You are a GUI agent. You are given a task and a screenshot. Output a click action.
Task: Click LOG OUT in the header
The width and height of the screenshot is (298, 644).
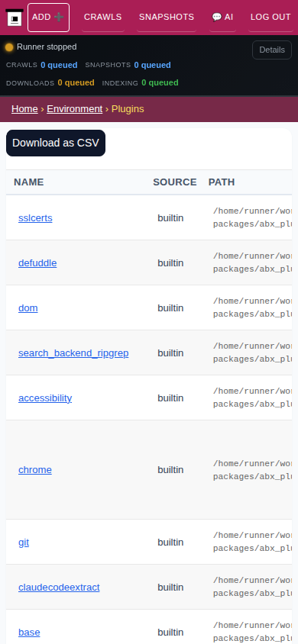(270, 18)
